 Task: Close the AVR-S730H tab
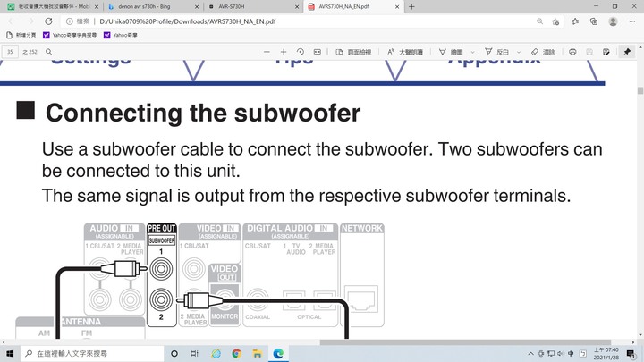click(297, 6)
